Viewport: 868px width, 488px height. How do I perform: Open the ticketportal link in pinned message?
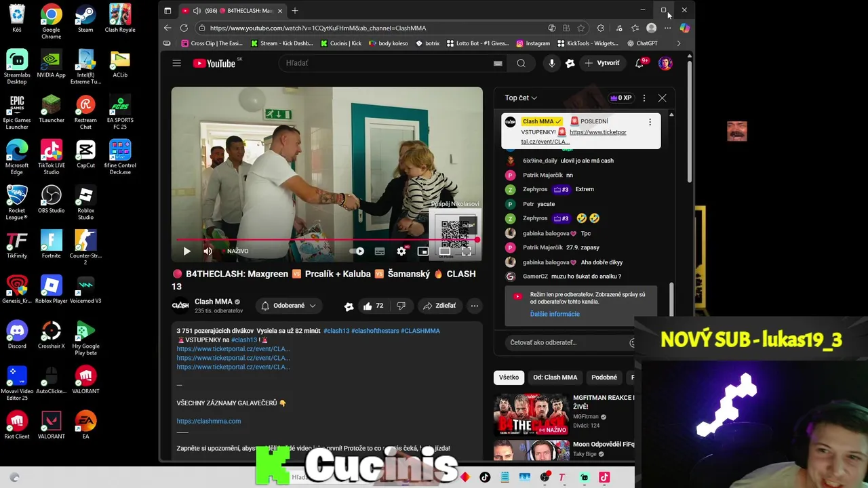pos(574,137)
